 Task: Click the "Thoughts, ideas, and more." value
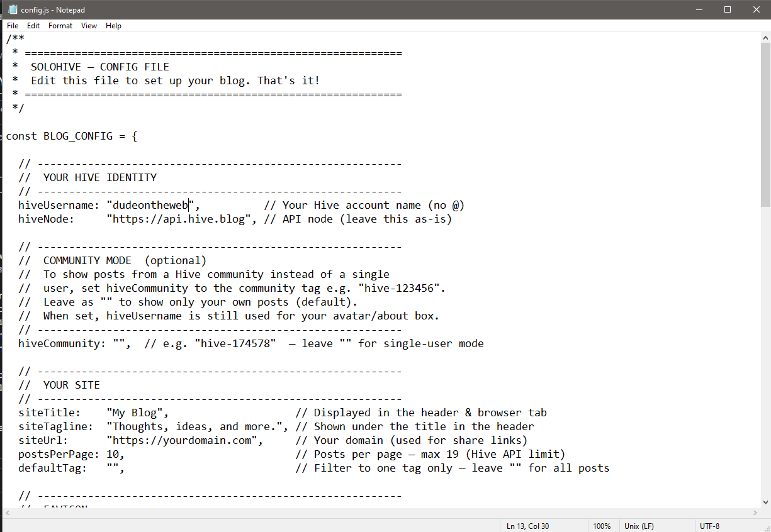194,426
